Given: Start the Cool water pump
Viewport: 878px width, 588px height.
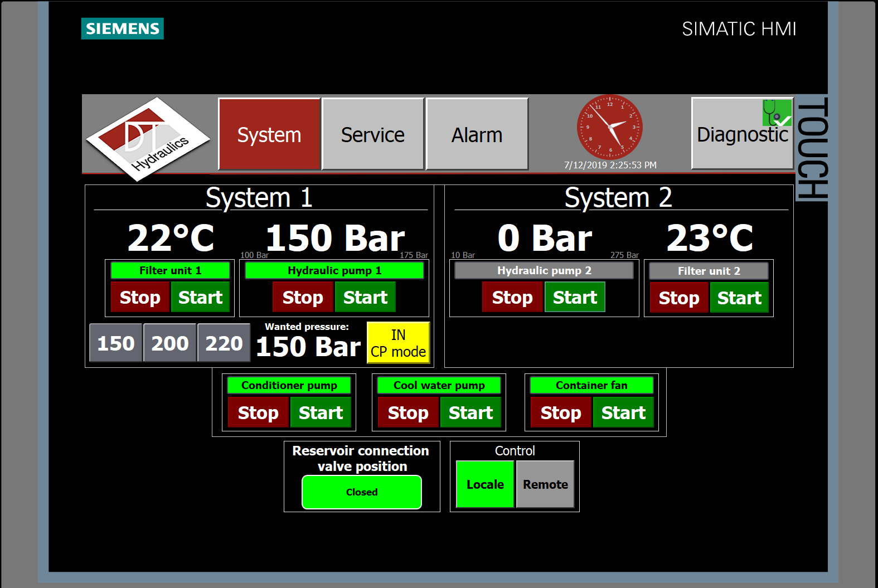Looking at the screenshot, I should 470,413.
